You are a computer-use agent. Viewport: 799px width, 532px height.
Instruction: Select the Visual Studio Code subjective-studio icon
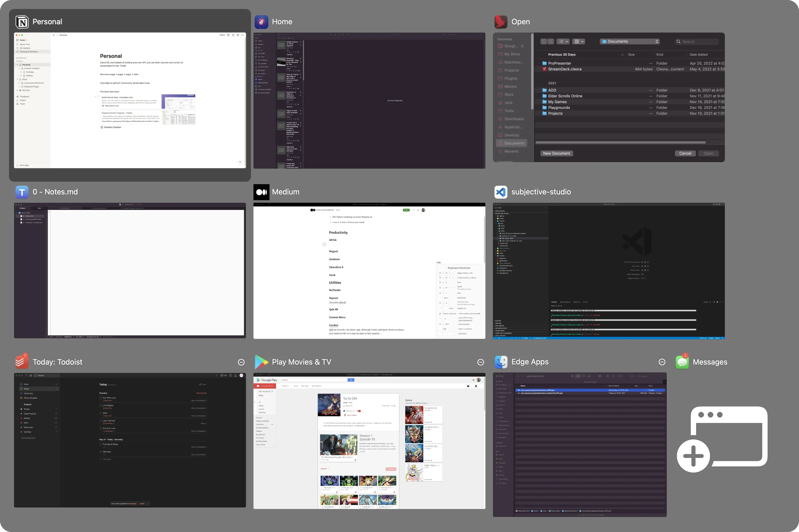(501, 192)
